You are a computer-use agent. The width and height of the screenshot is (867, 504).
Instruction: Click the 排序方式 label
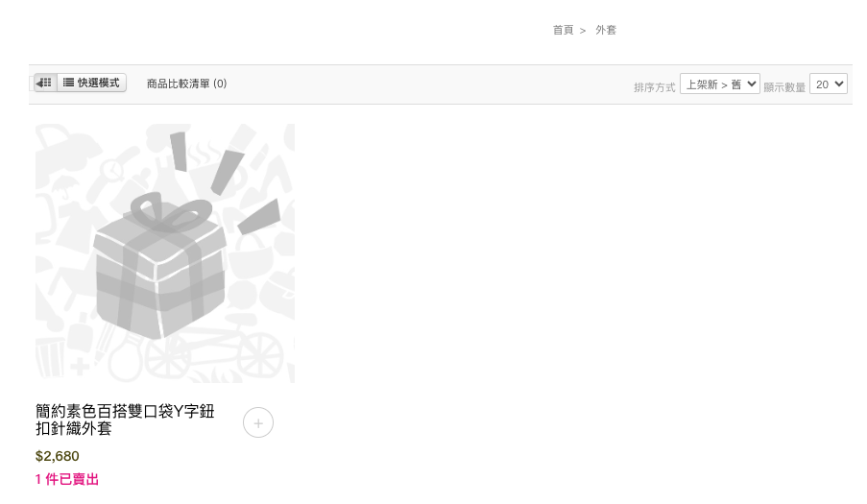pyautogui.click(x=655, y=87)
